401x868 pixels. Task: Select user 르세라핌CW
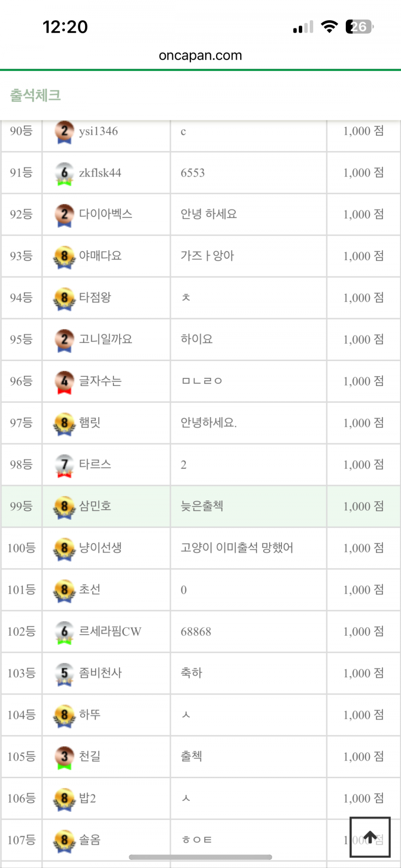pyautogui.click(x=110, y=631)
